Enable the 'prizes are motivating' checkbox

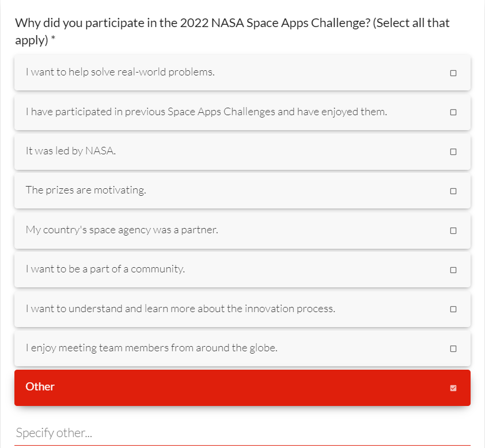point(453,191)
